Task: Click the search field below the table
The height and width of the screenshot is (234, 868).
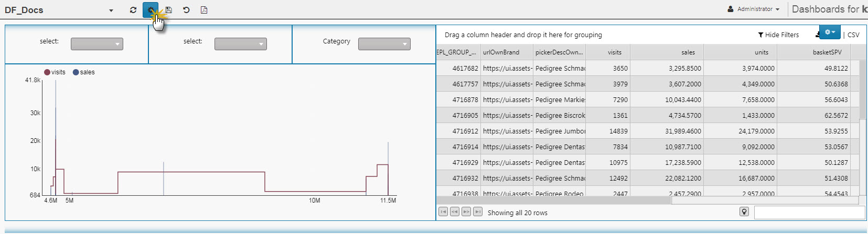Action: tap(809, 212)
